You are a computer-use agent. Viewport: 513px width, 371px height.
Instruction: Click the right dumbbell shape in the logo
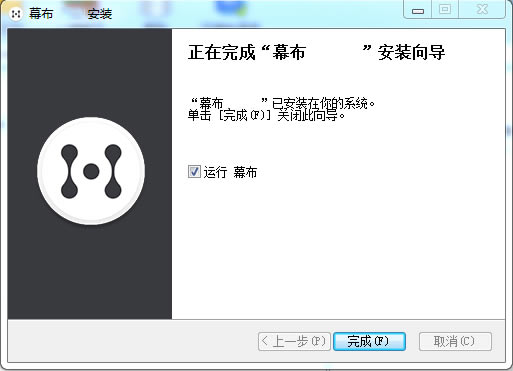coord(113,171)
